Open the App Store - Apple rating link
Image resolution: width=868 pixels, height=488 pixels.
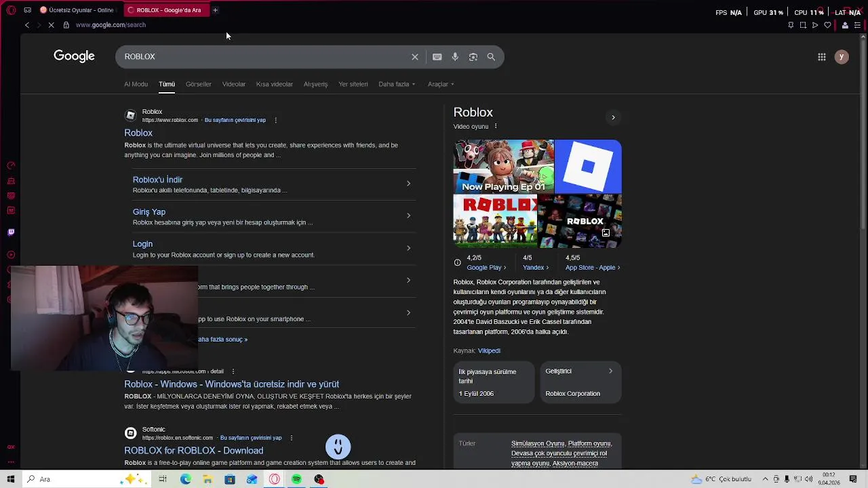click(593, 268)
